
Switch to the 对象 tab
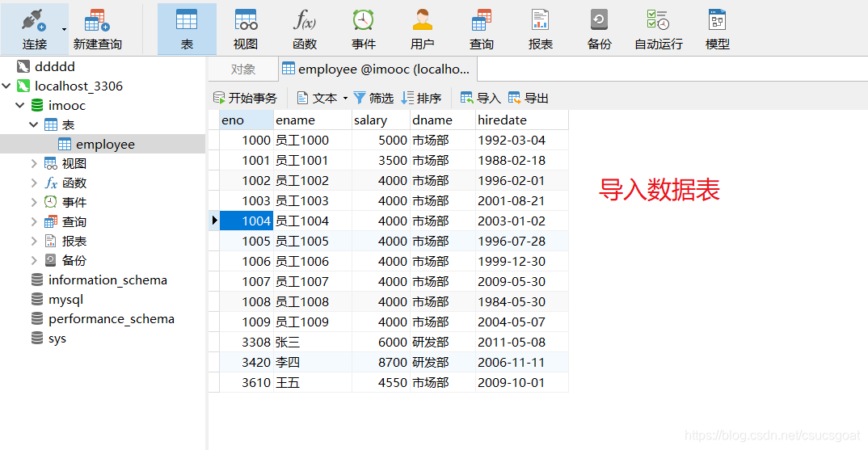tap(243, 69)
